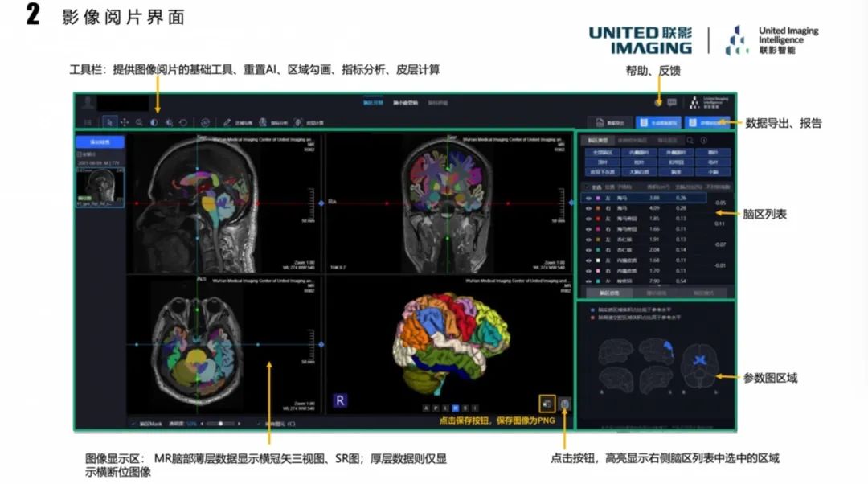This screenshot has width=868, height=484.
Task: Hide right 海马旁回 row (1.66)
Action: click(x=588, y=228)
